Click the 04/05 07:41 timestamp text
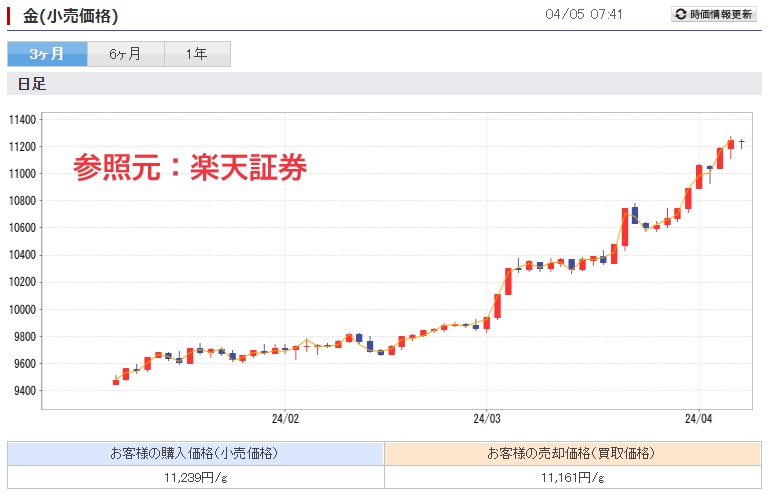Viewport: 775px width, 504px height. coord(583,14)
